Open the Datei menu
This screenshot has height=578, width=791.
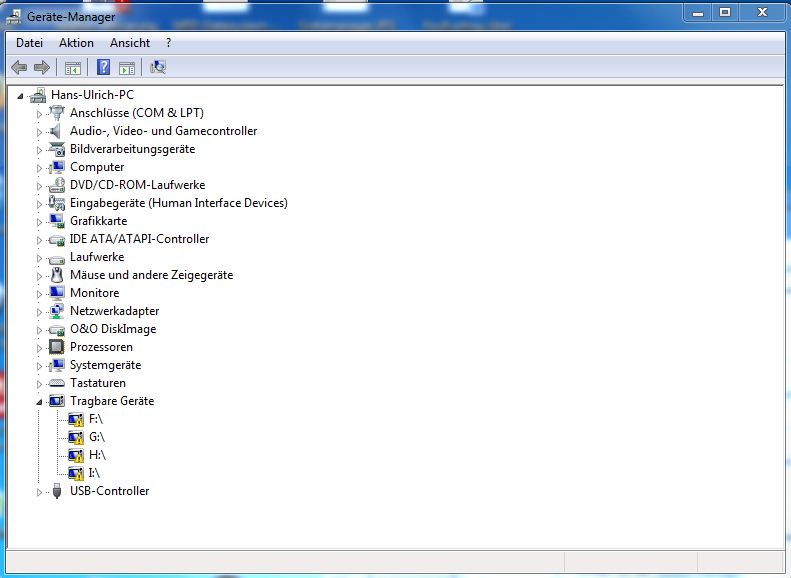tap(29, 43)
